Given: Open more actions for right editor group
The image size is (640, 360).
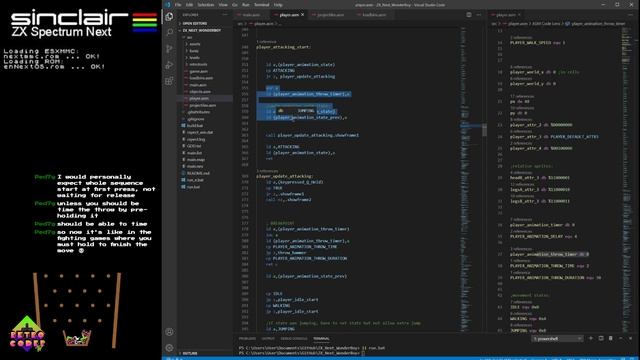Looking at the screenshot, I should (631, 15).
